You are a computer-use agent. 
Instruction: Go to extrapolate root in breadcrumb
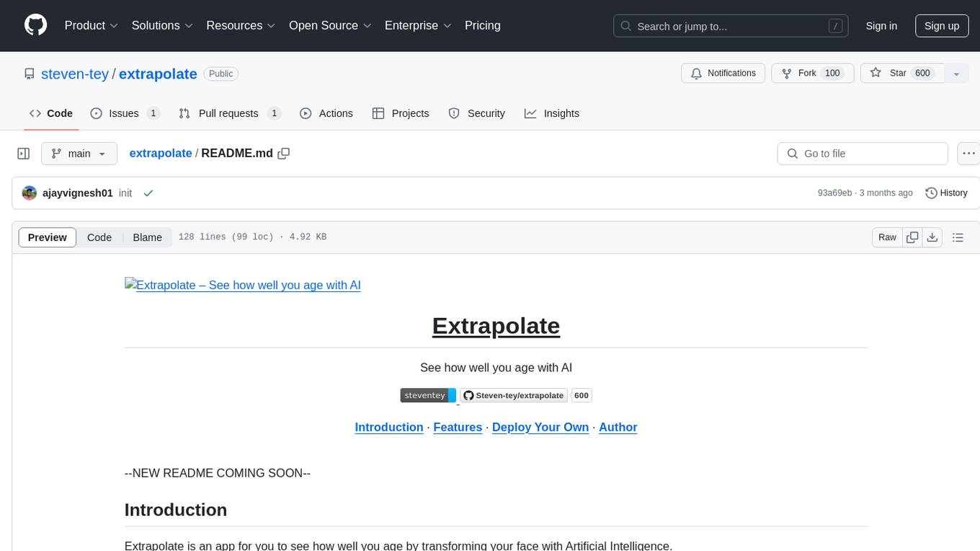click(x=161, y=154)
